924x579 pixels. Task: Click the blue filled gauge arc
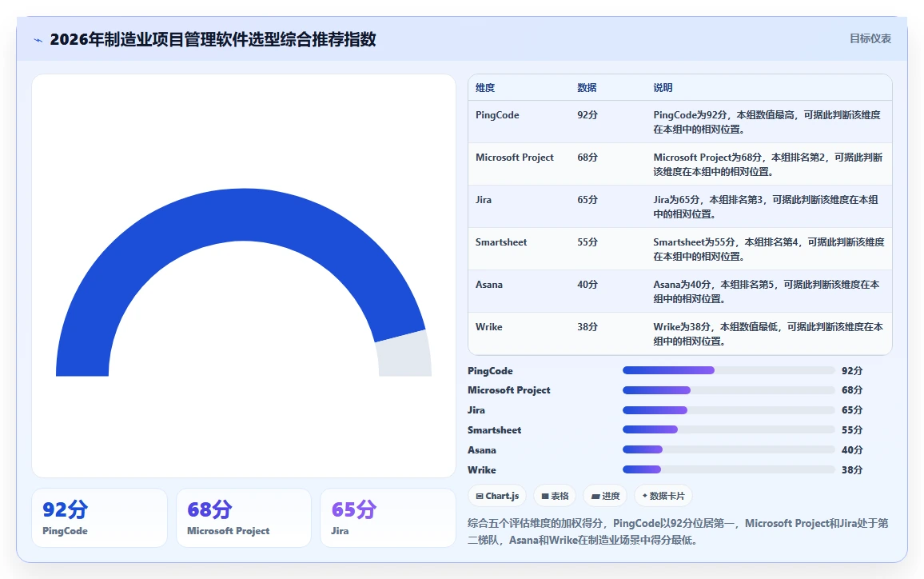coord(241,215)
